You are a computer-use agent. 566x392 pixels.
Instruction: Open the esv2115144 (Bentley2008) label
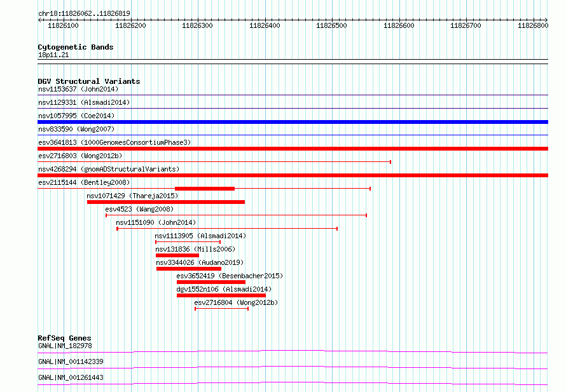[84, 182]
